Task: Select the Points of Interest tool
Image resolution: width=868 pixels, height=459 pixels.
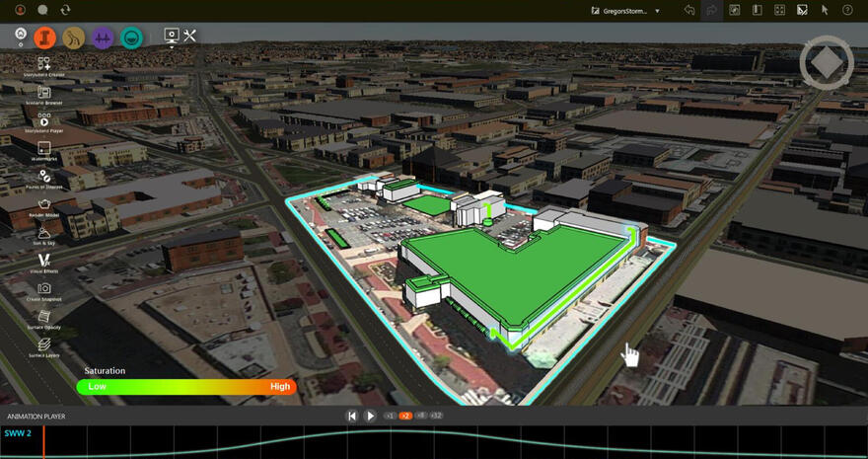Action: click(x=44, y=176)
